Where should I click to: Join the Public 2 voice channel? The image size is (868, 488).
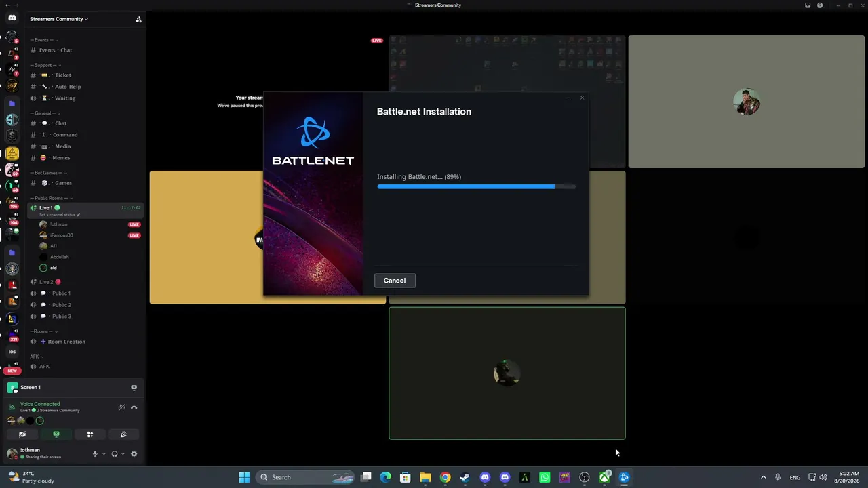(85, 305)
